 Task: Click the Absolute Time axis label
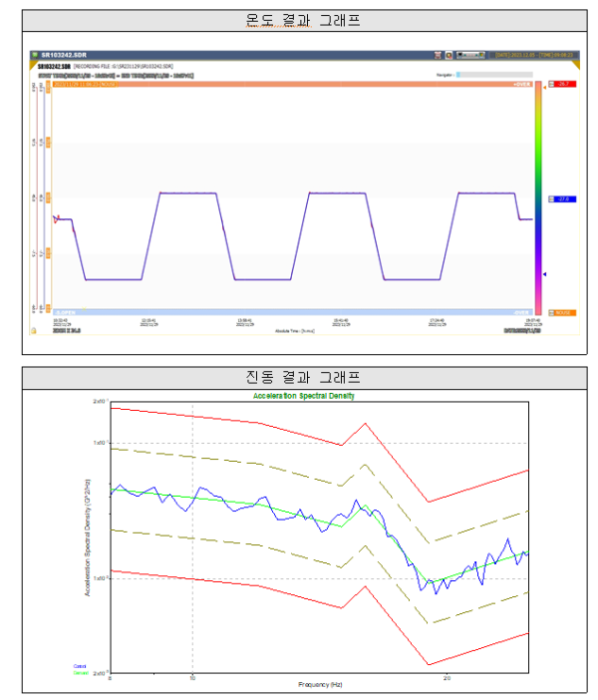coord(295,331)
